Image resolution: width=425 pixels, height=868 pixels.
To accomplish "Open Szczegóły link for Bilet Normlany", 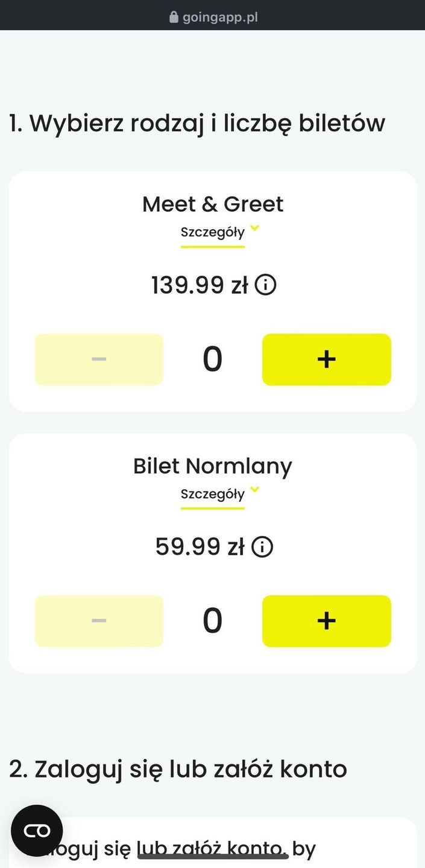I will click(213, 495).
